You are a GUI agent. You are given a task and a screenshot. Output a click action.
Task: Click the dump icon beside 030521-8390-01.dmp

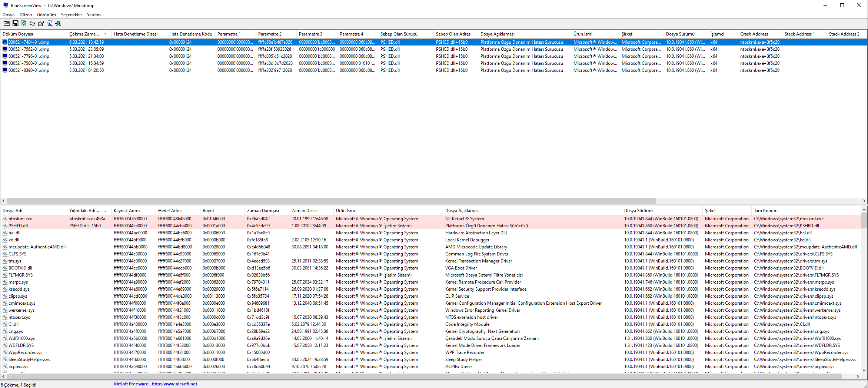click(5, 70)
